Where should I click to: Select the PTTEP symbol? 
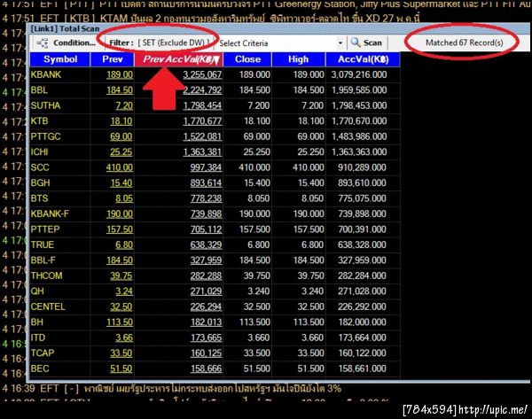point(45,229)
